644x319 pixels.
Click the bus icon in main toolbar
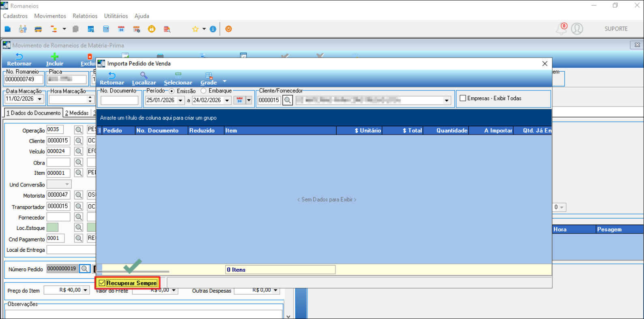pyautogui.click(x=38, y=29)
